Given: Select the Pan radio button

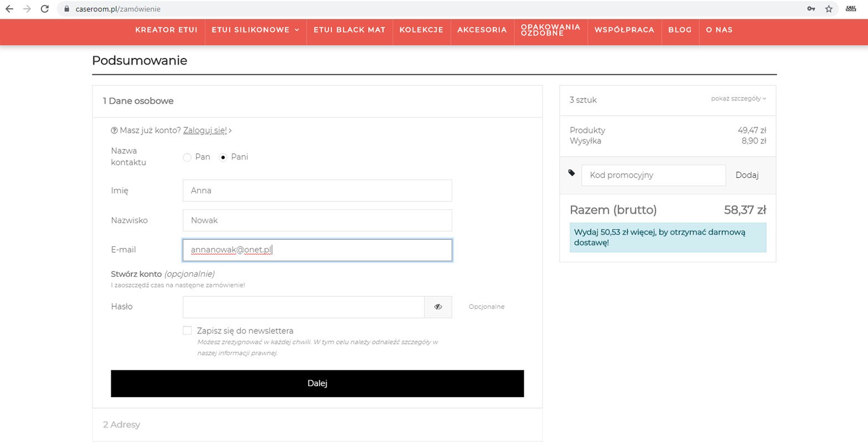Looking at the screenshot, I should coord(187,157).
